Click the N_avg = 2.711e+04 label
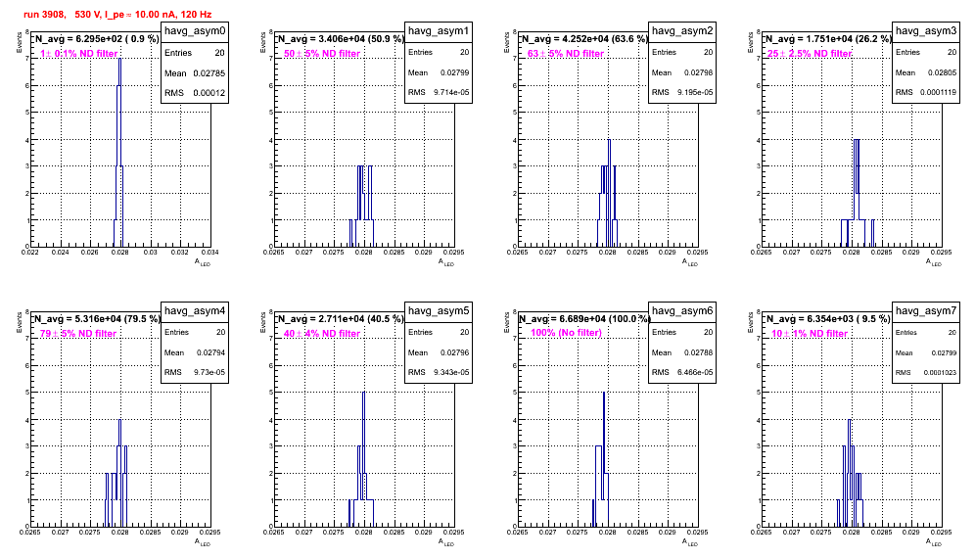Image resolution: width=975 pixels, height=560 pixels. (x=341, y=318)
